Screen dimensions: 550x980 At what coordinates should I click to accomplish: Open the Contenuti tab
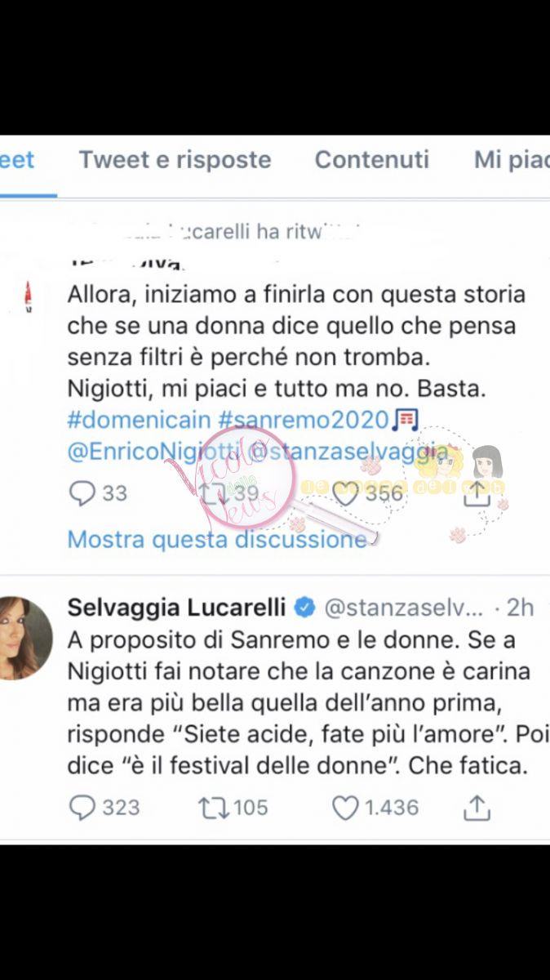coord(372,159)
